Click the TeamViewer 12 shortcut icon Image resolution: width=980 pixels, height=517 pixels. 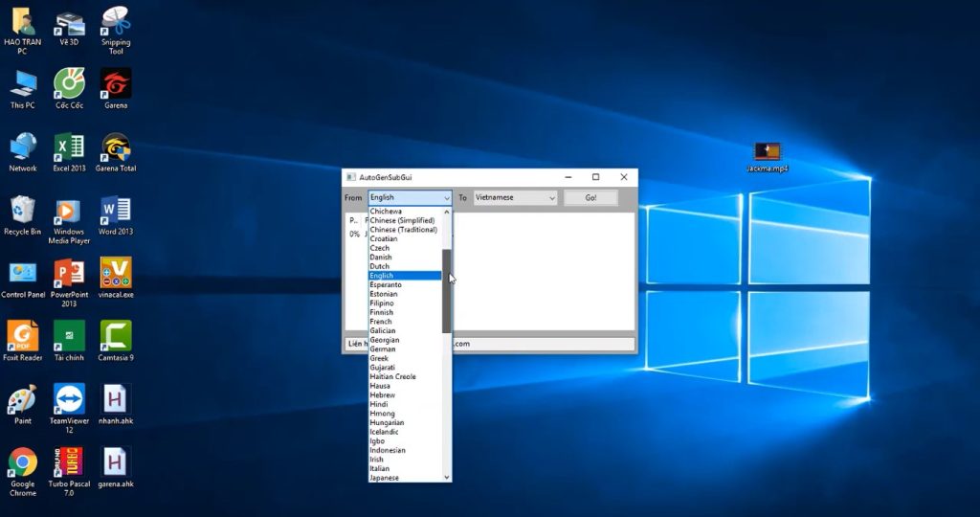point(69,399)
